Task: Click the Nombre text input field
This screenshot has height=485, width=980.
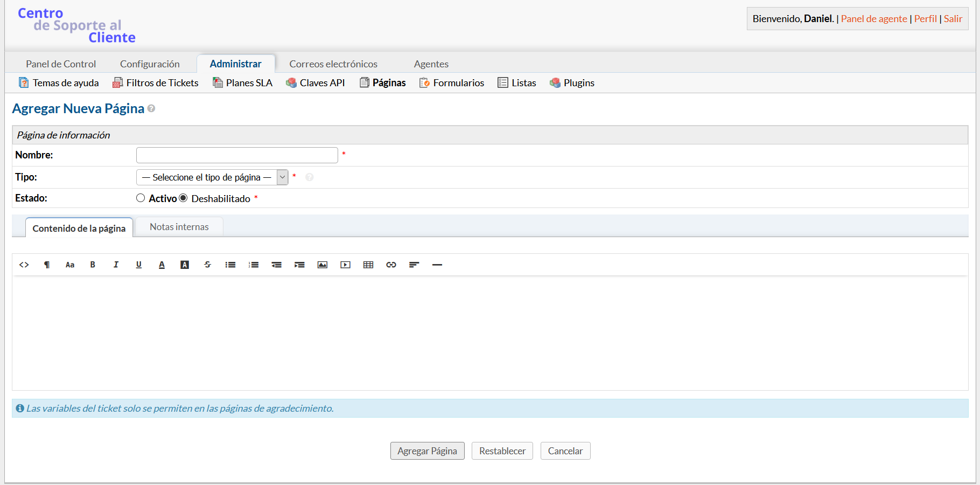Action: 237,155
